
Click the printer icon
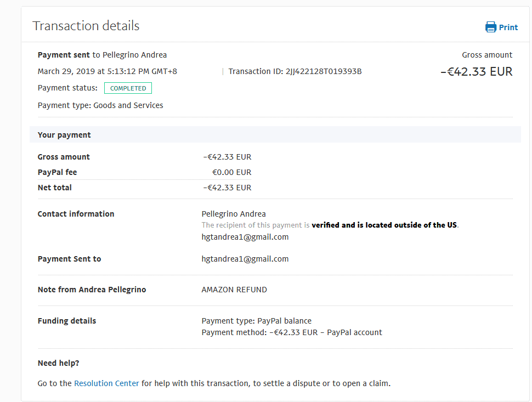[x=490, y=27]
